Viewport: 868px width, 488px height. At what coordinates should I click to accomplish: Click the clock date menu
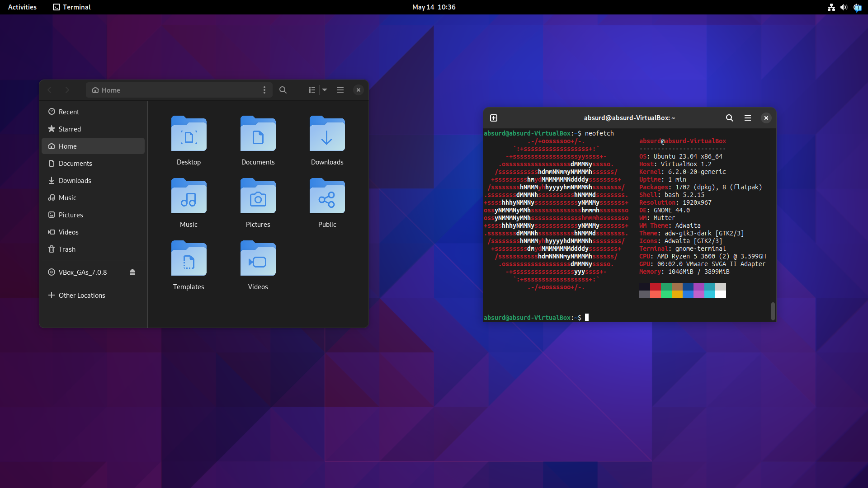coord(434,7)
